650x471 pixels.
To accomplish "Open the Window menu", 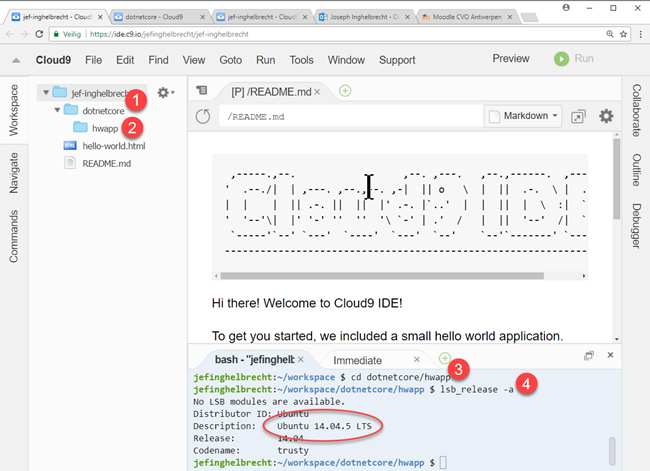I will (346, 60).
